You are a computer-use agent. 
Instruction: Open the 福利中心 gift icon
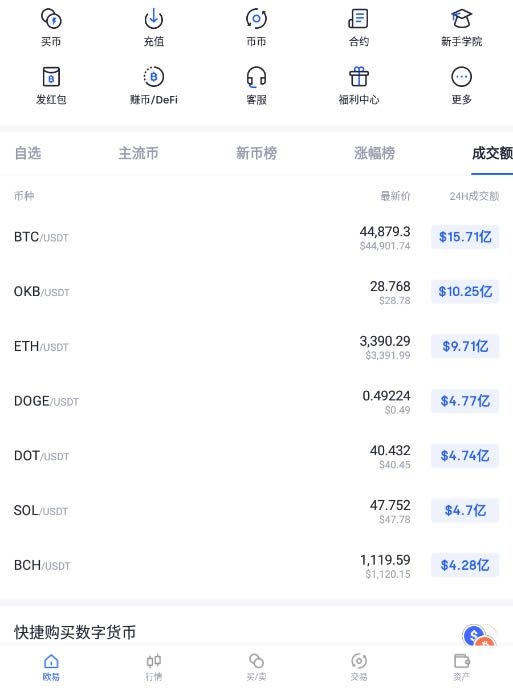click(359, 77)
